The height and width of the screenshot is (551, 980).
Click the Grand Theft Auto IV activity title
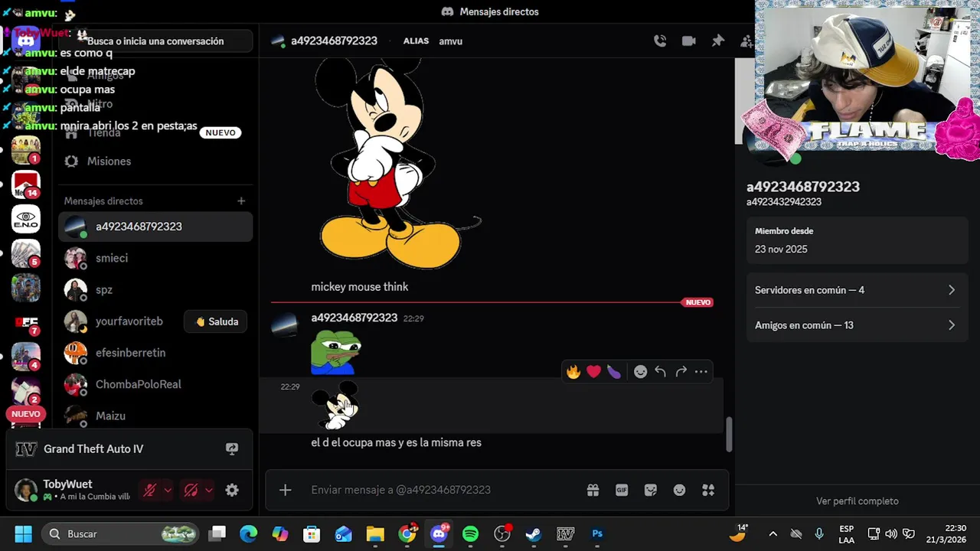tap(93, 449)
